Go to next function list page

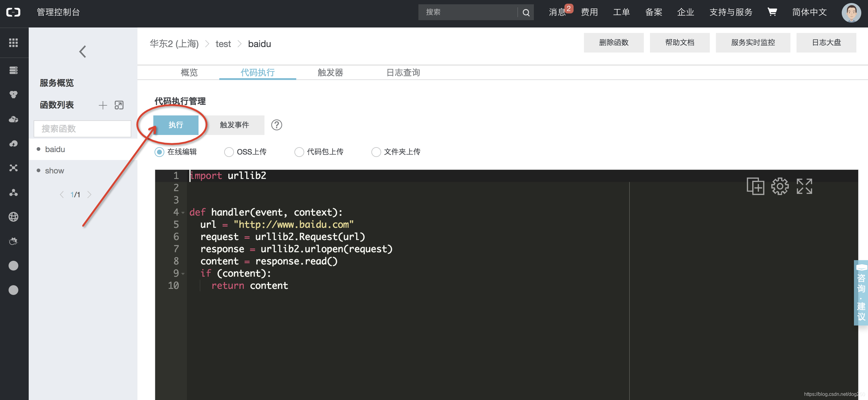[x=89, y=195]
